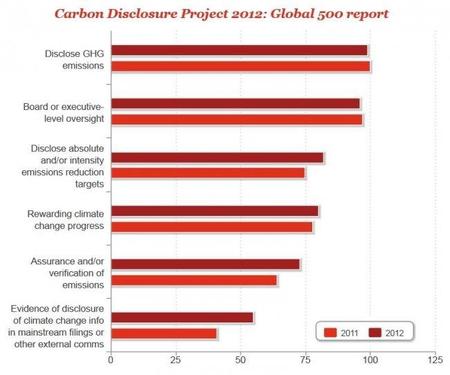
Task: Click the '75' axis tick label
Action: 305,360
